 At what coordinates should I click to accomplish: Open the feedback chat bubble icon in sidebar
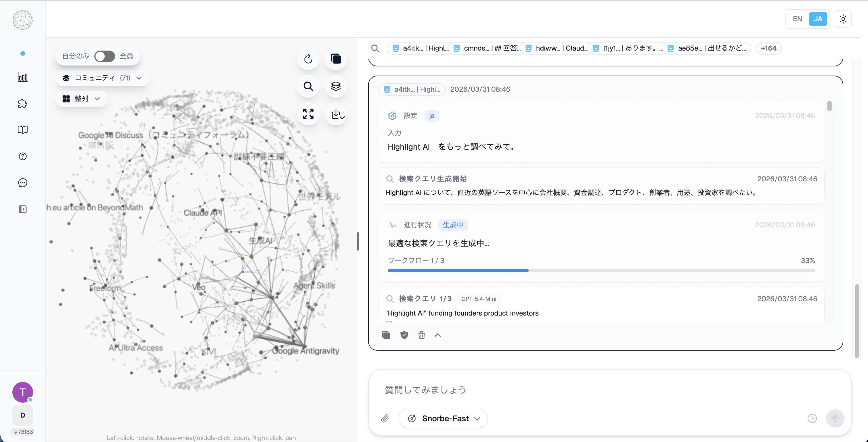tap(22, 183)
